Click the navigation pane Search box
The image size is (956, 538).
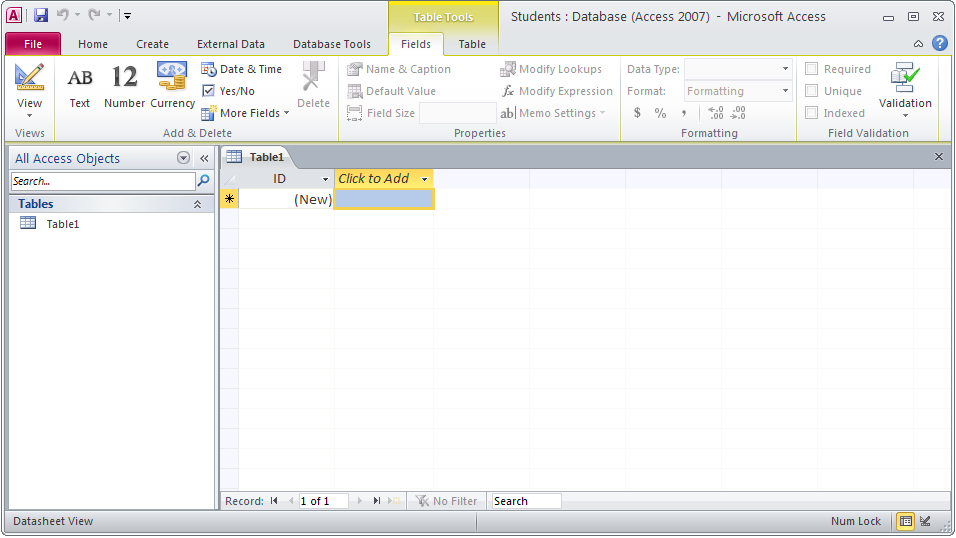pos(103,181)
